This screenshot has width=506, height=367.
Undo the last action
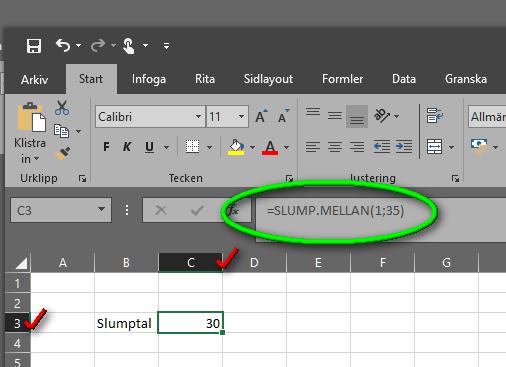click(x=63, y=45)
